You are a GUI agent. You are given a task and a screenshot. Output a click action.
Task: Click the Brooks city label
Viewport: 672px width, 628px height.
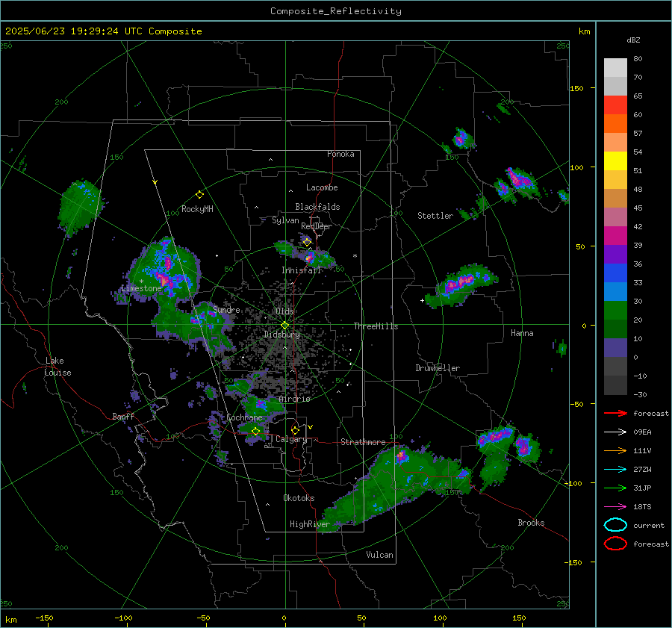531,523
